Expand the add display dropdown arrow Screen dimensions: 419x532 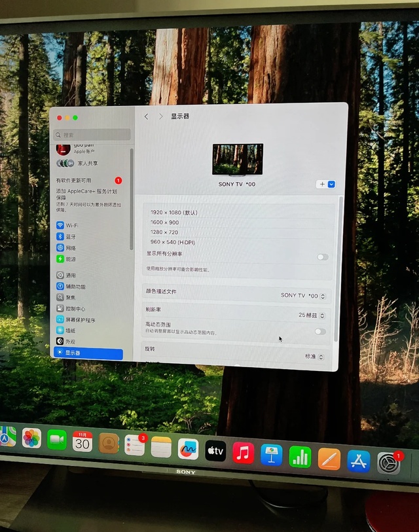click(331, 185)
